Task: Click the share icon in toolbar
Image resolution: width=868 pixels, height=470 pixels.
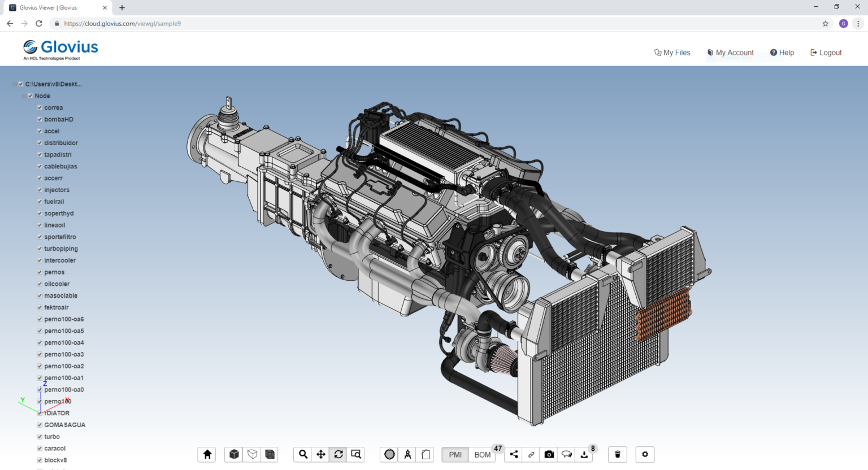Action: (514, 454)
